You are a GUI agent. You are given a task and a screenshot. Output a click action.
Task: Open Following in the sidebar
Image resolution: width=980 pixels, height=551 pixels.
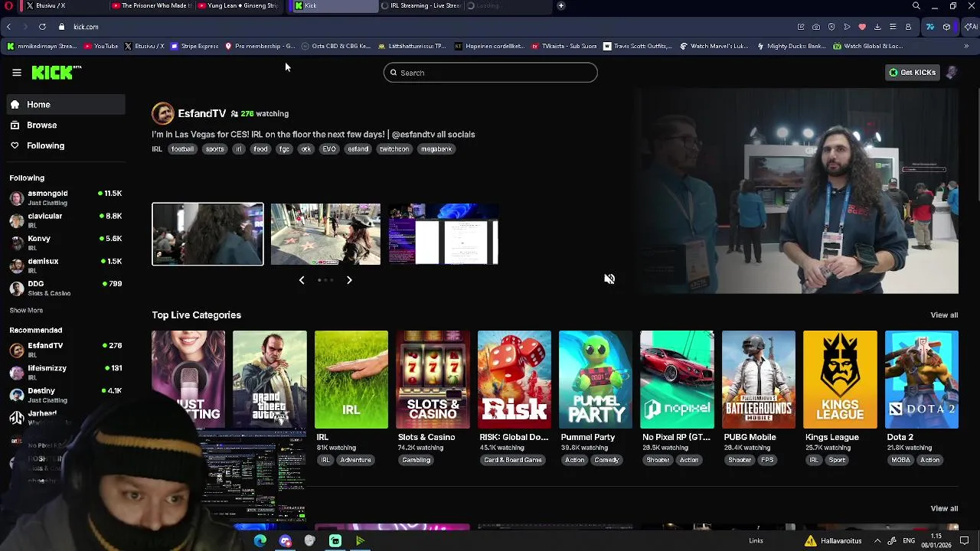click(64, 145)
